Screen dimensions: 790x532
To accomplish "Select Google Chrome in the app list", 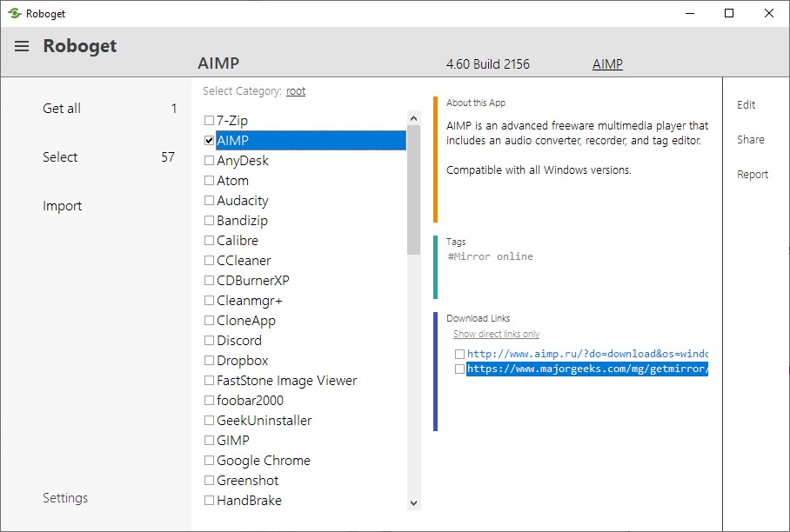I will click(263, 460).
